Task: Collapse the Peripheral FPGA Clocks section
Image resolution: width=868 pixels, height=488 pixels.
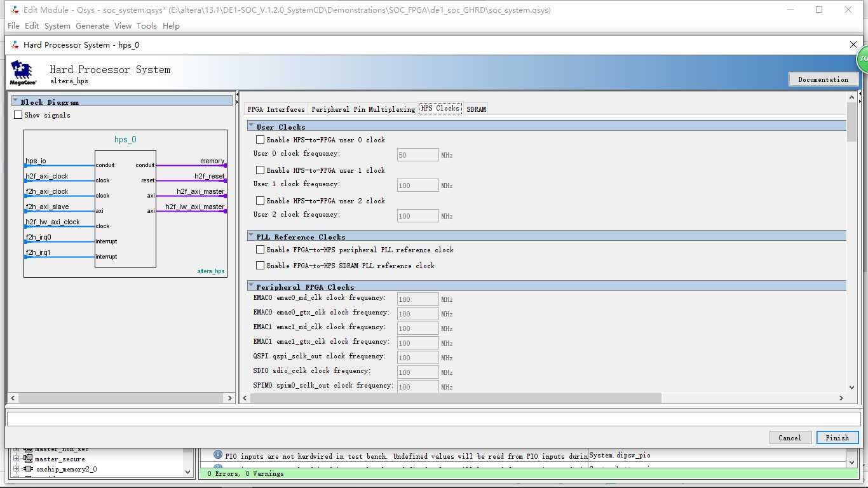Action: click(x=252, y=286)
